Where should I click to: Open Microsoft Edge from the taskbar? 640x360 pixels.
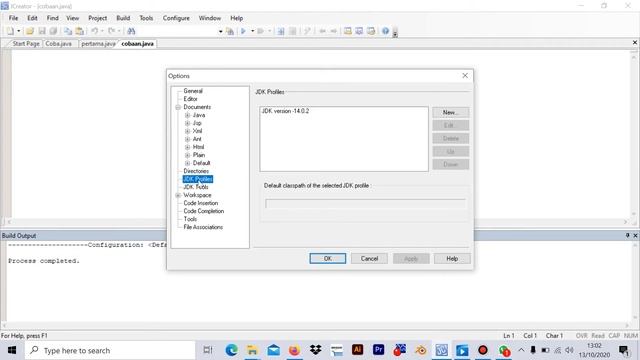[231, 350]
